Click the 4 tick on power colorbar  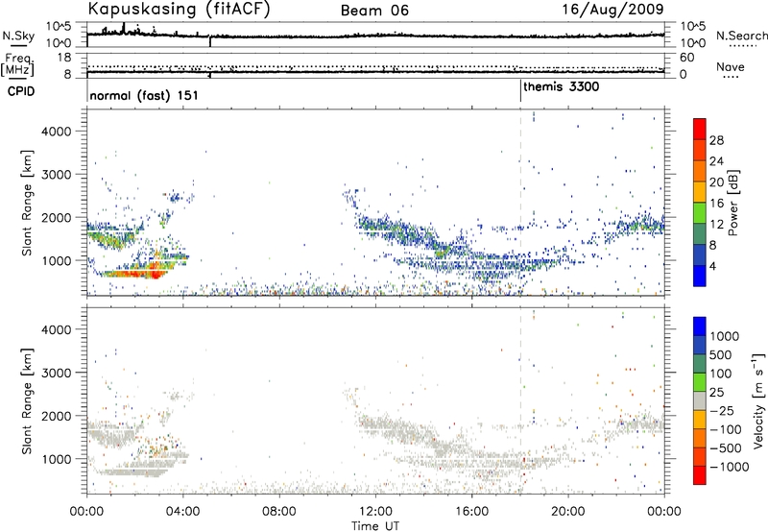click(x=713, y=267)
